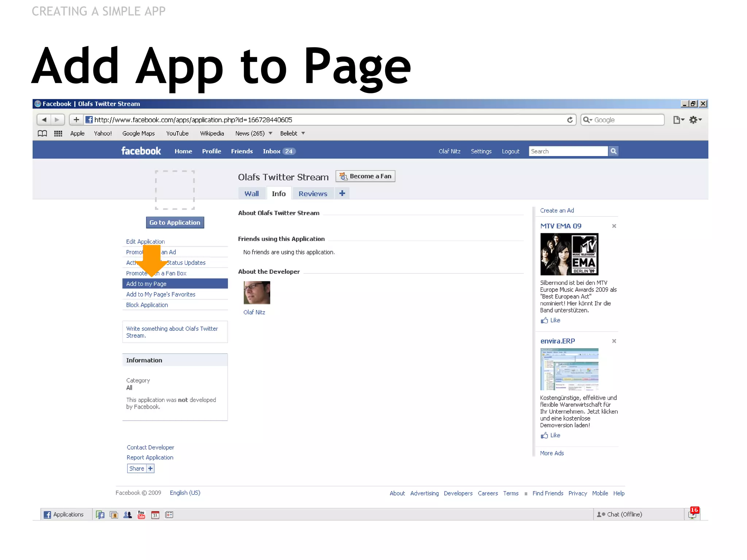
Task: Add a new tab with the plus tab
Action: pyautogui.click(x=342, y=193)
